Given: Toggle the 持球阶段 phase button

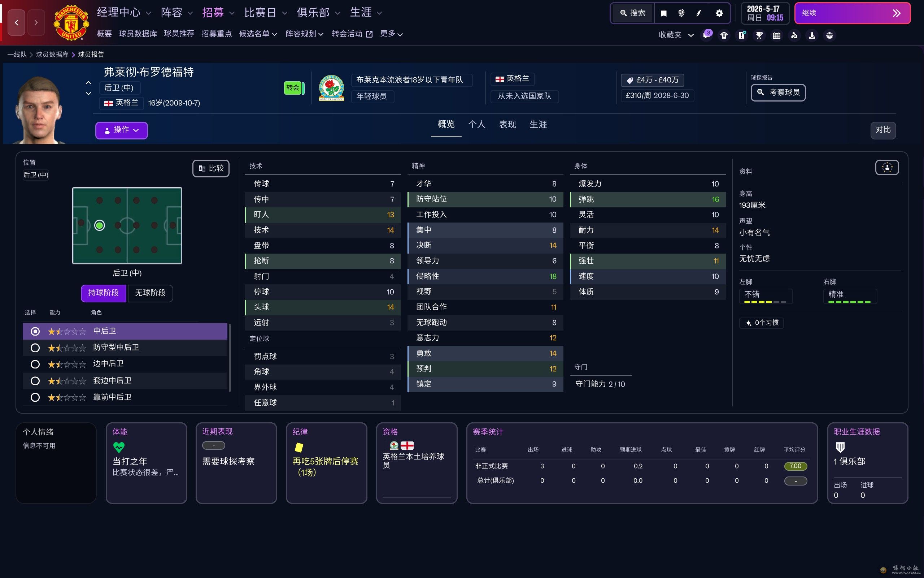Looking at the screenshot, I should pos(104,293).
